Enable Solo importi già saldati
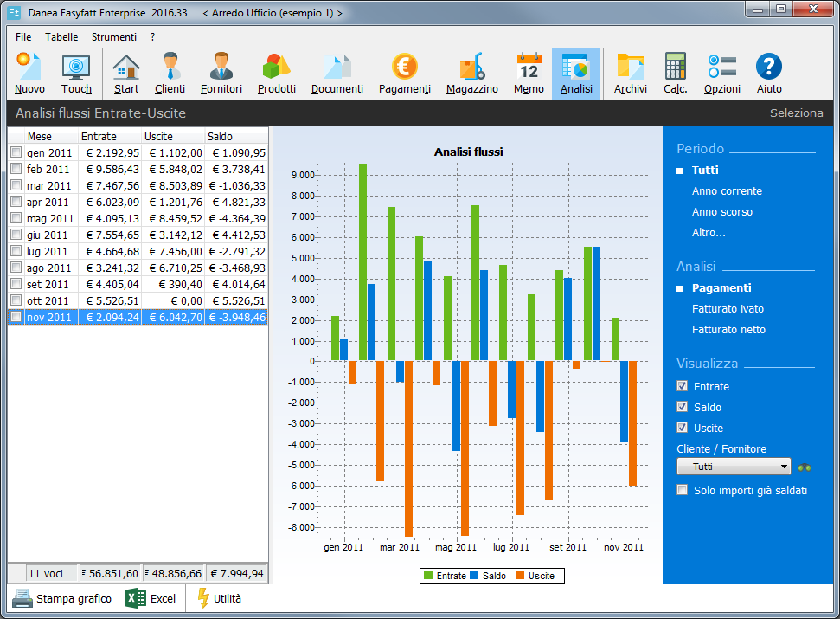Viewport: 840px width, 619px height. click(683, 490)
